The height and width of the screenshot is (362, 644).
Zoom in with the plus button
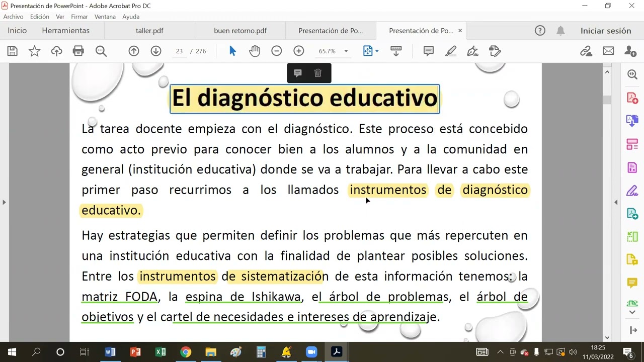pos(299,51)
